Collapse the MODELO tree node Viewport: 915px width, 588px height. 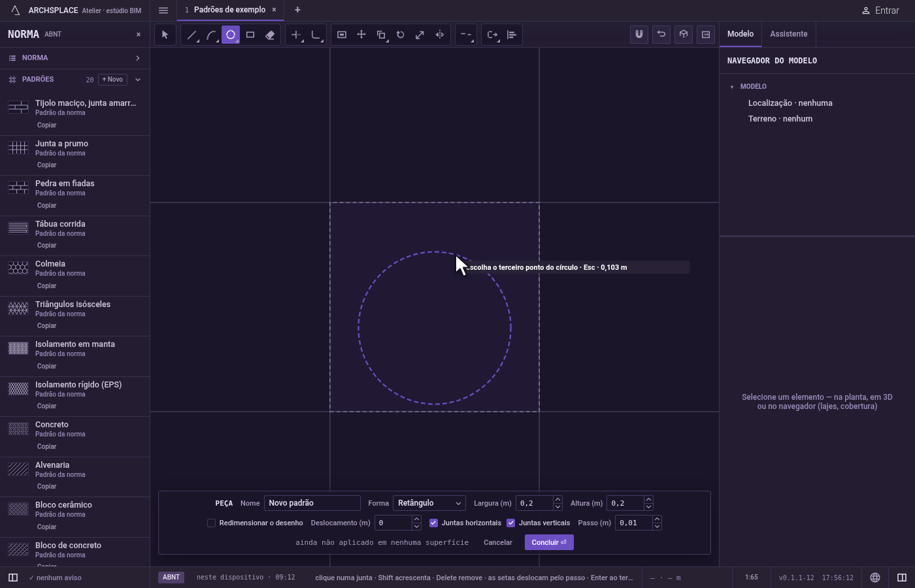pos(732,87)
